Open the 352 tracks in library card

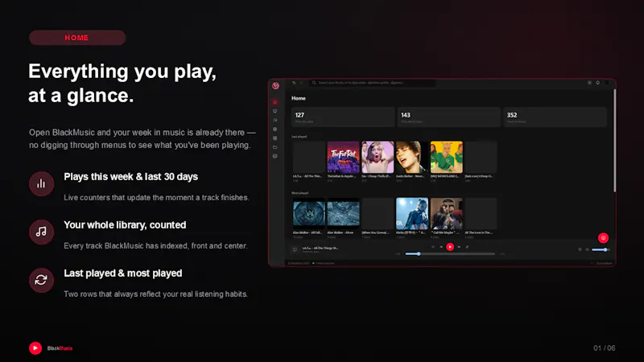click(555, 117)
